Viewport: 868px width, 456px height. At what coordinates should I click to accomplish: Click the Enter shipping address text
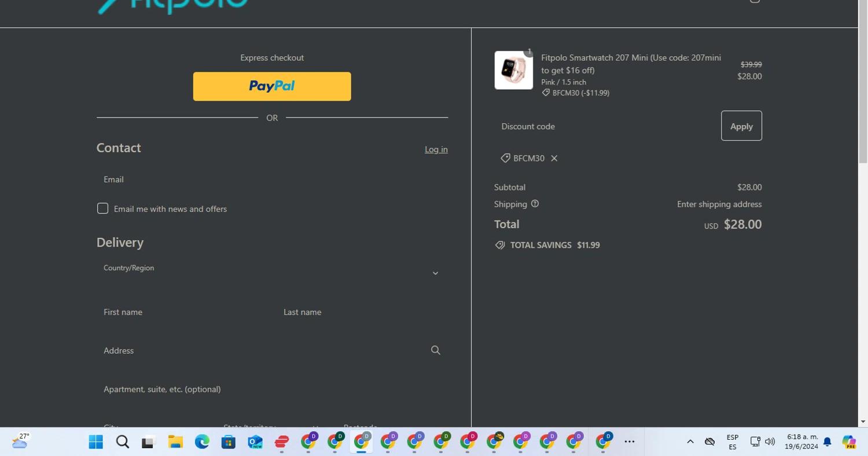click(x=719, y=204)
